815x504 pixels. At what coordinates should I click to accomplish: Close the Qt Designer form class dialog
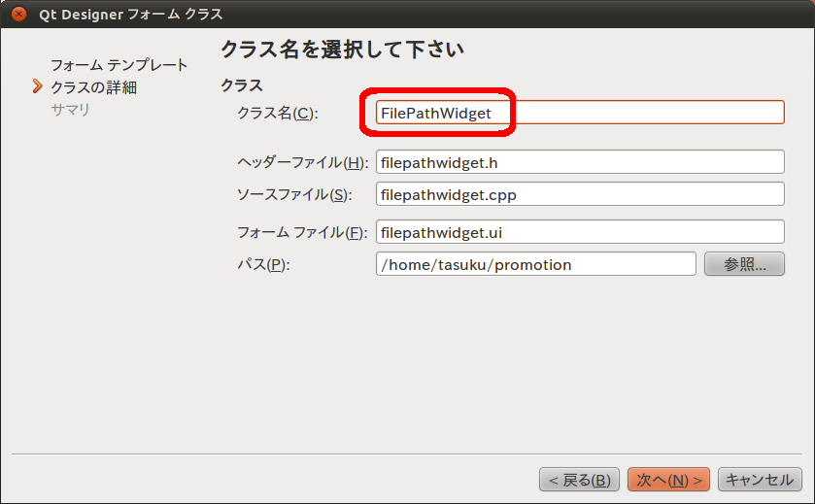tap(18, 15)
